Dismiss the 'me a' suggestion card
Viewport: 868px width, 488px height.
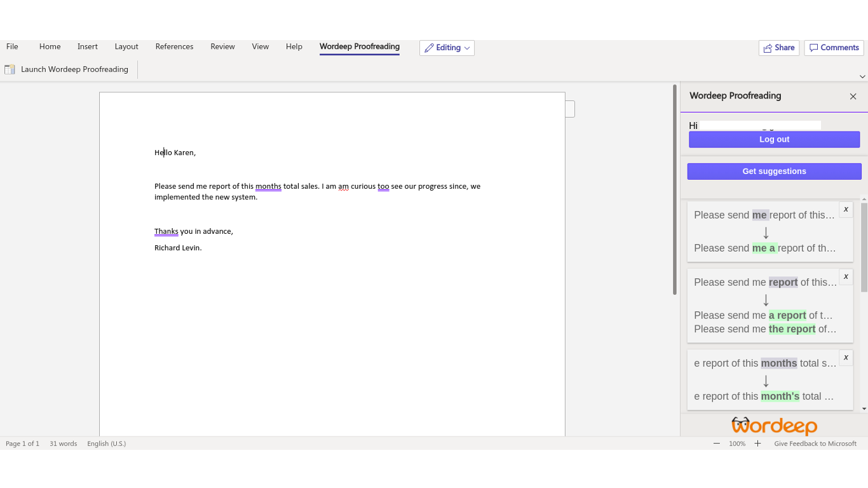tap(846, 209)
